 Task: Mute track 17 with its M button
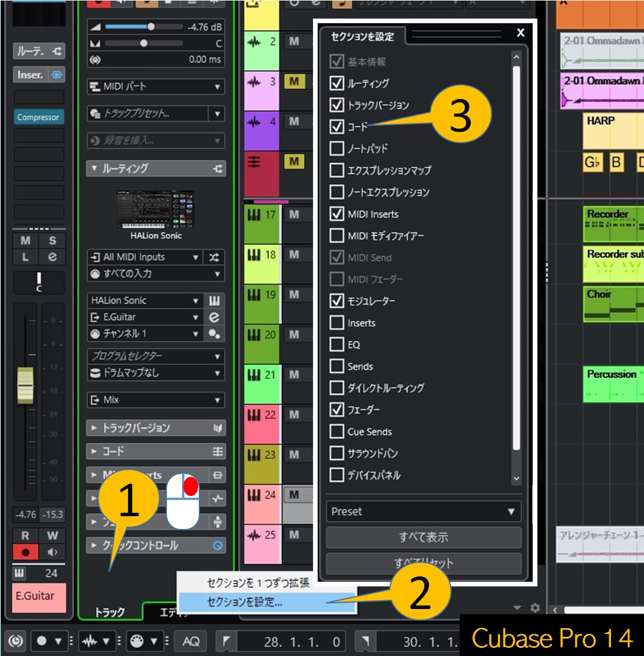(294, 215)
